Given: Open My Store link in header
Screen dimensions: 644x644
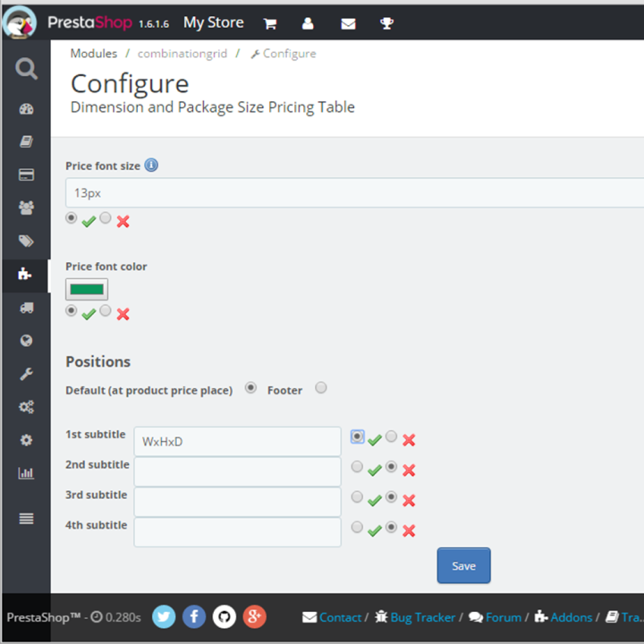Looking at the screenshot, I should pos(214,22).
